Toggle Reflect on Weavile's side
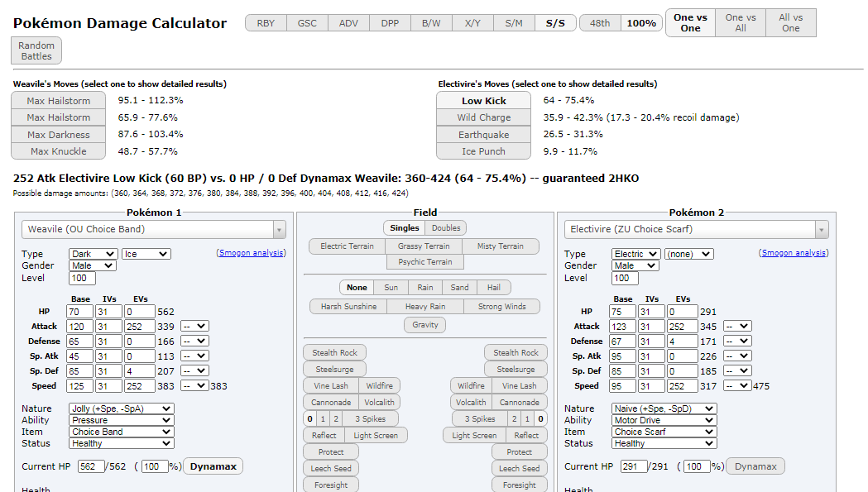 [324, 436]
